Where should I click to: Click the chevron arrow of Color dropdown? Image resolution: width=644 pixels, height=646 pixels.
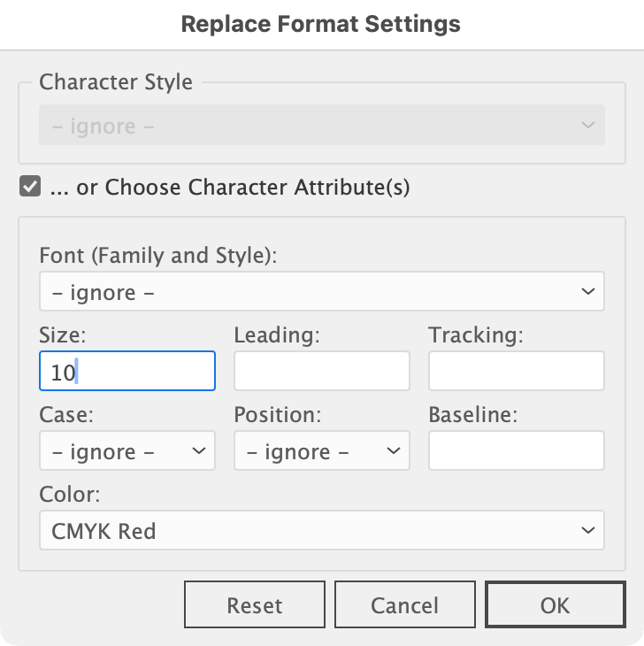(x=587, y=530)
